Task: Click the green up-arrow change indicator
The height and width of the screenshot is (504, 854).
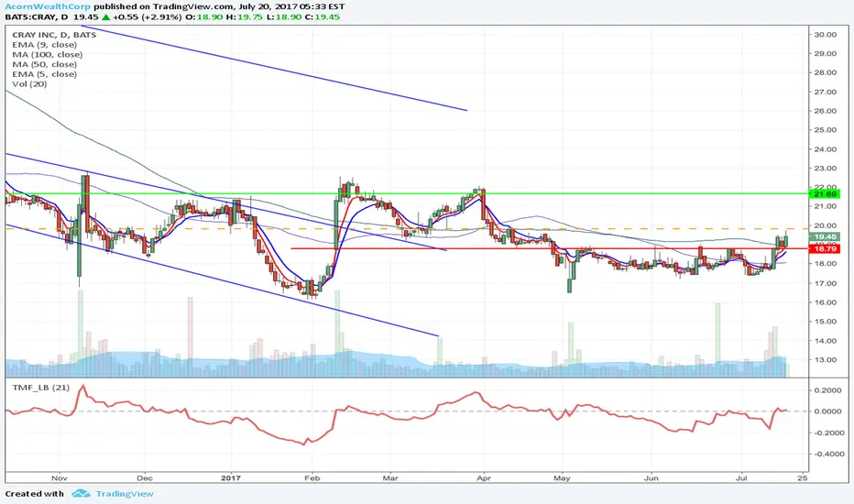Action: [105, 16]
